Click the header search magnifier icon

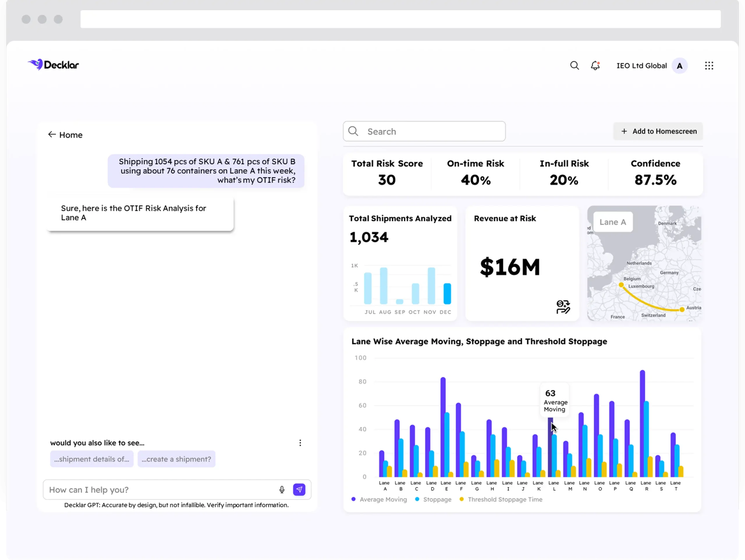pyautogui.click(x=574, y=65)
